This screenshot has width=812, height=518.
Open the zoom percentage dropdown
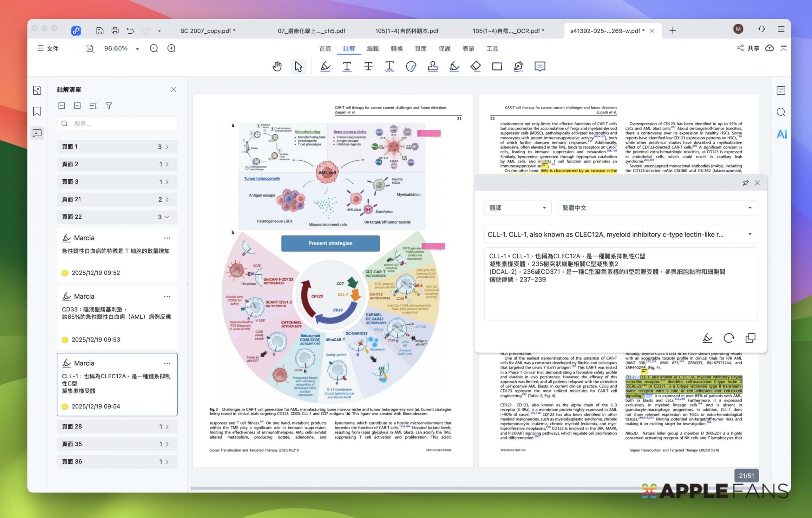[137, 49]
